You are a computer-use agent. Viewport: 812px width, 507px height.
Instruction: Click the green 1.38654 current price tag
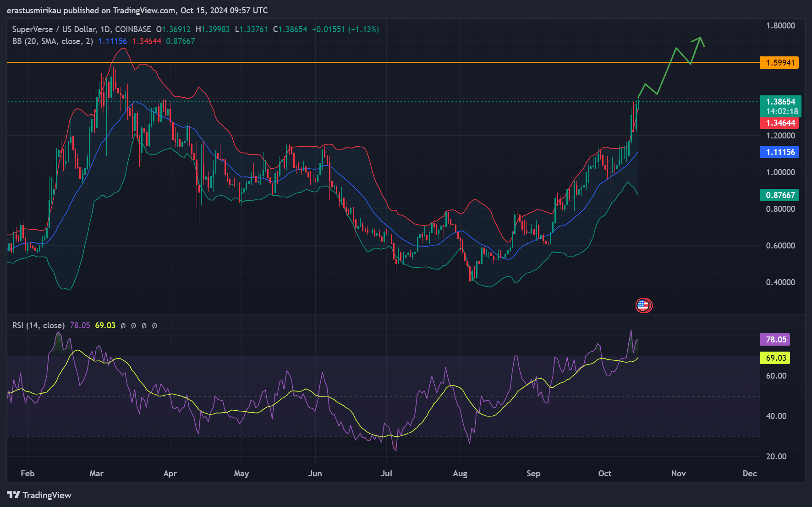[780, 102]
